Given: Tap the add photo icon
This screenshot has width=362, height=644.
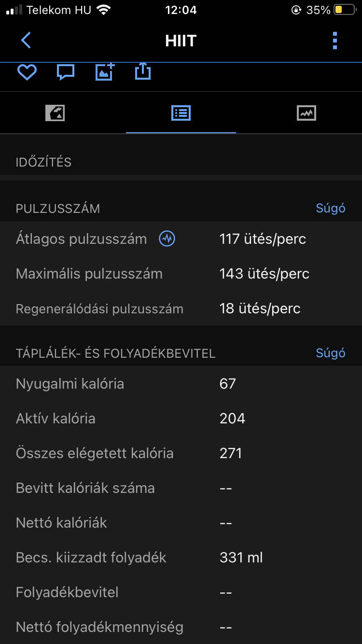Looking at the screenshot, I should [x=105, y=72].
